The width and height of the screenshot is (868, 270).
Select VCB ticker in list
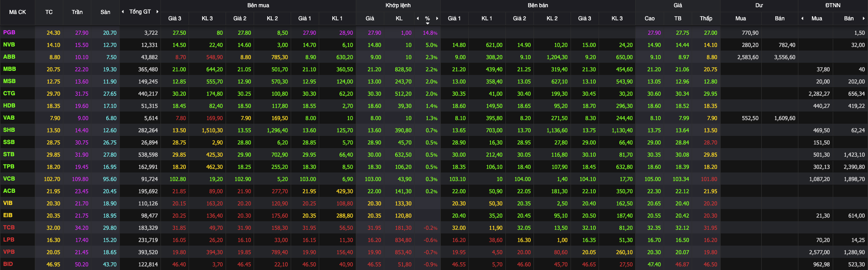9,179
